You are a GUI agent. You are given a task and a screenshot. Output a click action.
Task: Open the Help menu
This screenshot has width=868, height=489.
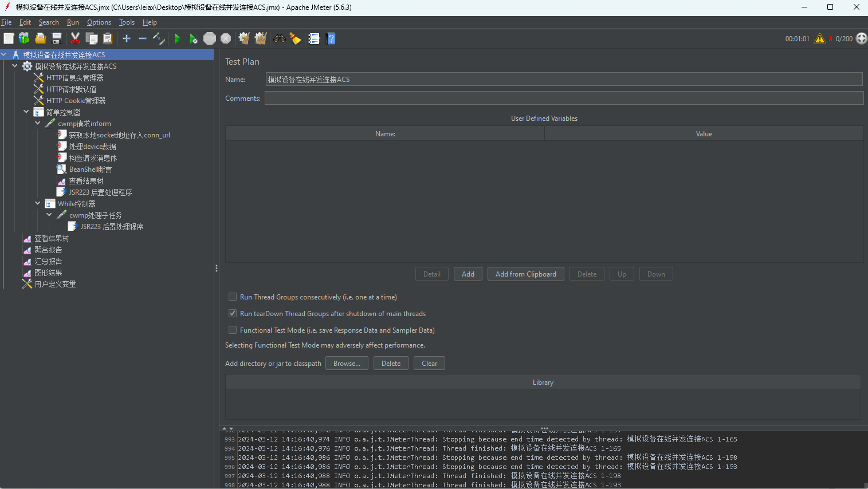150,22
